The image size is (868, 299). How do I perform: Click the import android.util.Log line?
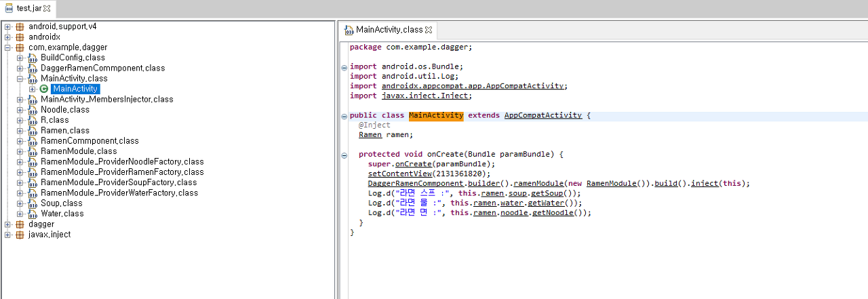(404, 77)
